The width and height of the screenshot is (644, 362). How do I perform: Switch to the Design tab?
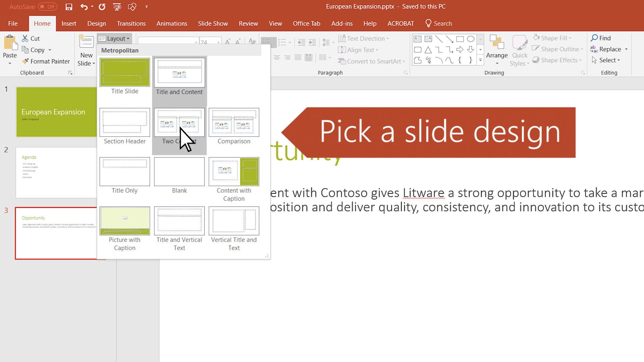tap(97, 23)
